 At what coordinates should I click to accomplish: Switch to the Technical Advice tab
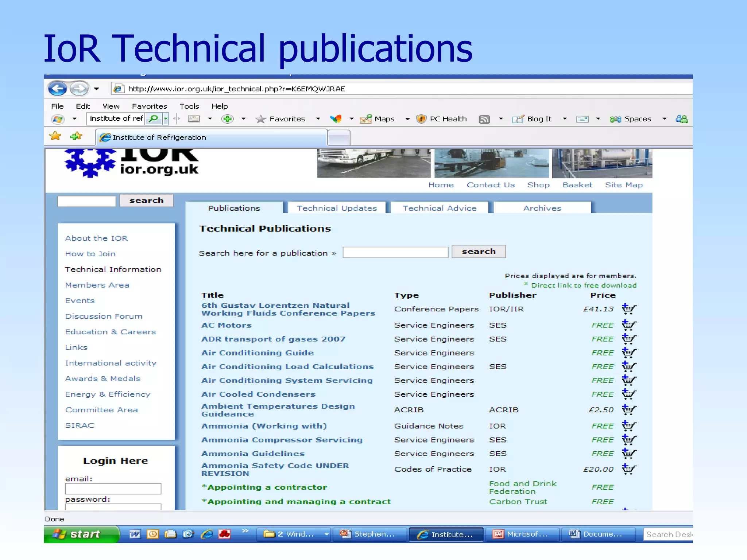pyautogui.click(x=440, y=208)
